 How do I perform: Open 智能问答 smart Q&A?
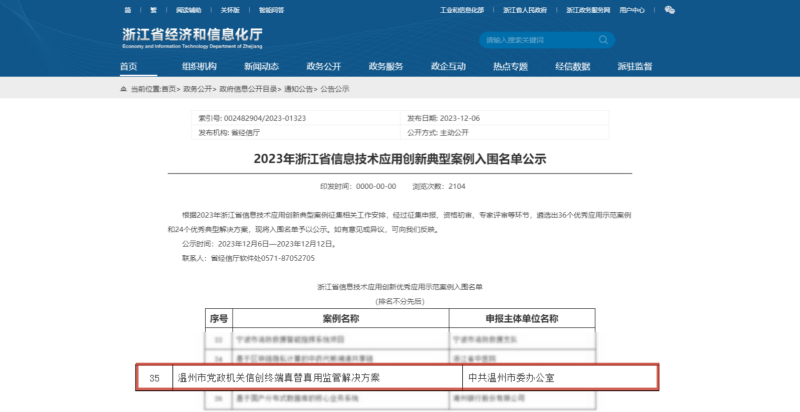point(270,10)
